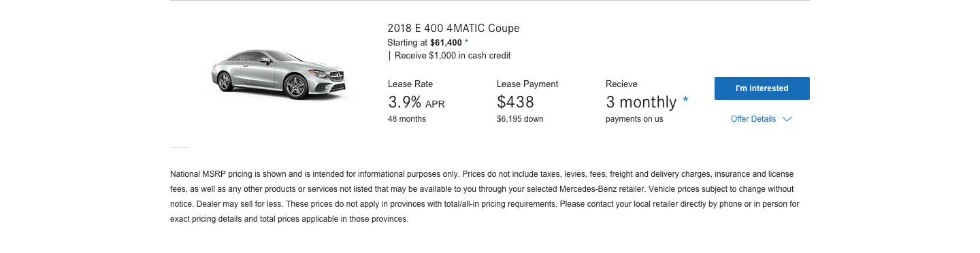Expand the chevron beside Offer Details
980x253 pixels.
click(x=787, y=119)
